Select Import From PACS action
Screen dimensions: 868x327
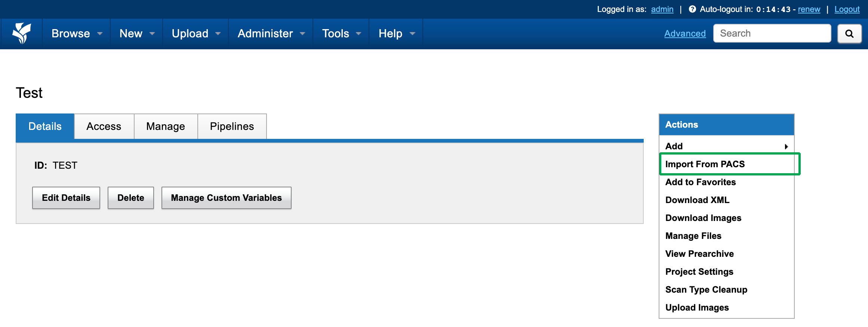click(x=705, y=164)
